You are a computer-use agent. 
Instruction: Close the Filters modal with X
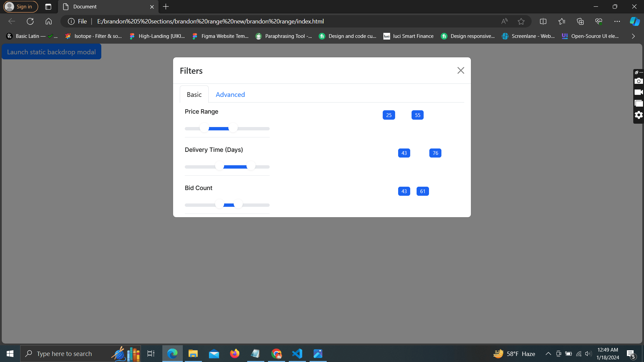point(461,70)
